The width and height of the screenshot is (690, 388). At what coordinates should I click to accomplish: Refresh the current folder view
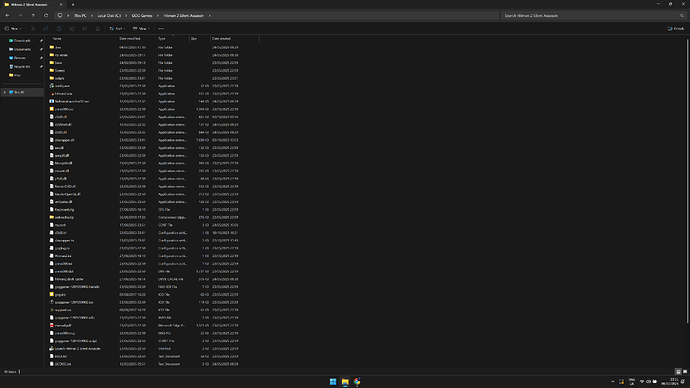46,15
